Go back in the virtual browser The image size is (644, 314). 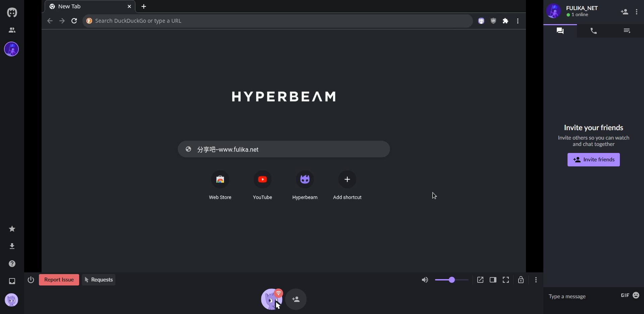tap(50, 21)
